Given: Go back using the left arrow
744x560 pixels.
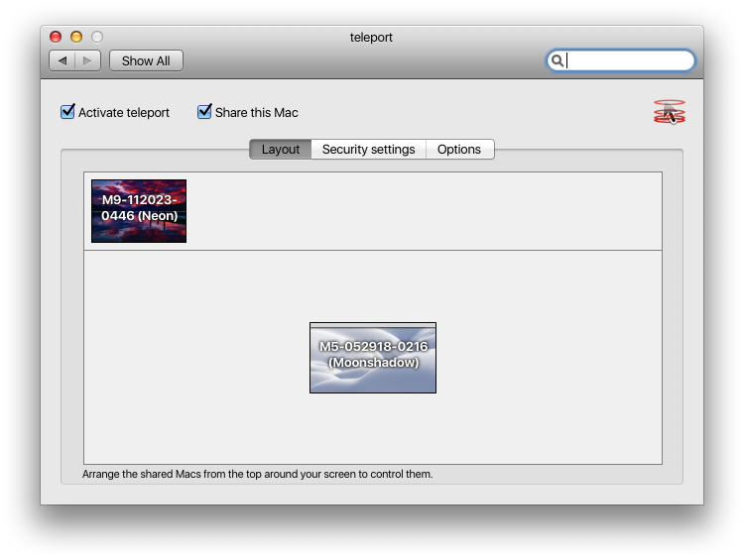Looking at the screenshot, I should tap(62, 60).
